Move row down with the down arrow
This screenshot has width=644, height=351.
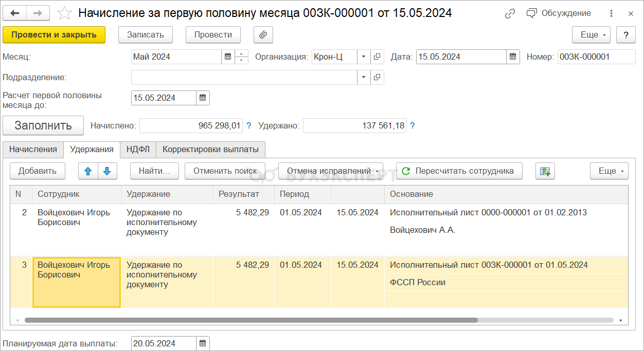[108, 171]
